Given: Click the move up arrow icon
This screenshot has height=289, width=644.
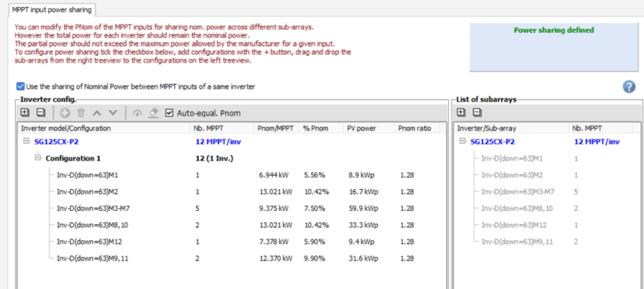Looking at the screenshot, I should 97,113.
